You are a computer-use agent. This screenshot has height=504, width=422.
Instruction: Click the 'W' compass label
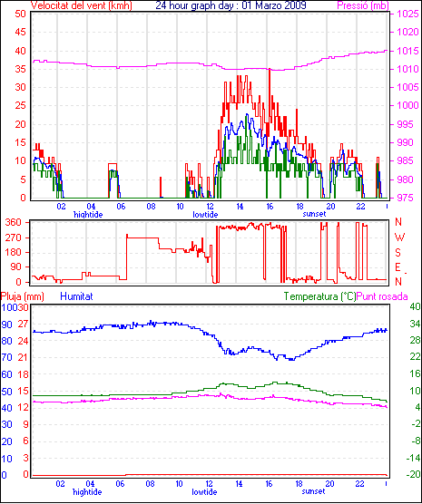399,237
